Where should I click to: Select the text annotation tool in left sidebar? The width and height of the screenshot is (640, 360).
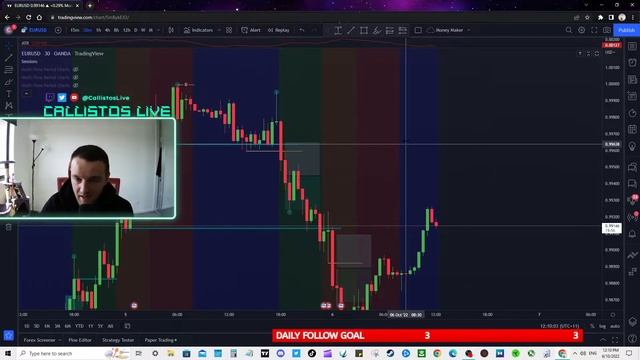(9, 94)
